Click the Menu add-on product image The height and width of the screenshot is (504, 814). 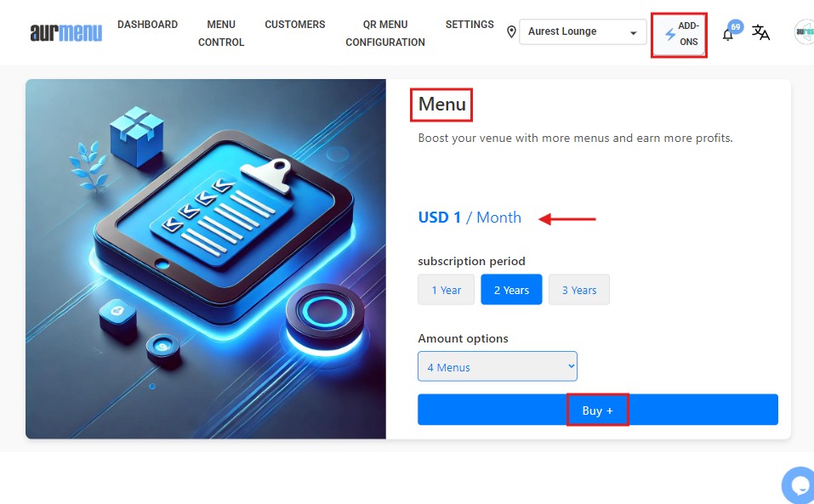(x=206, y=258)
